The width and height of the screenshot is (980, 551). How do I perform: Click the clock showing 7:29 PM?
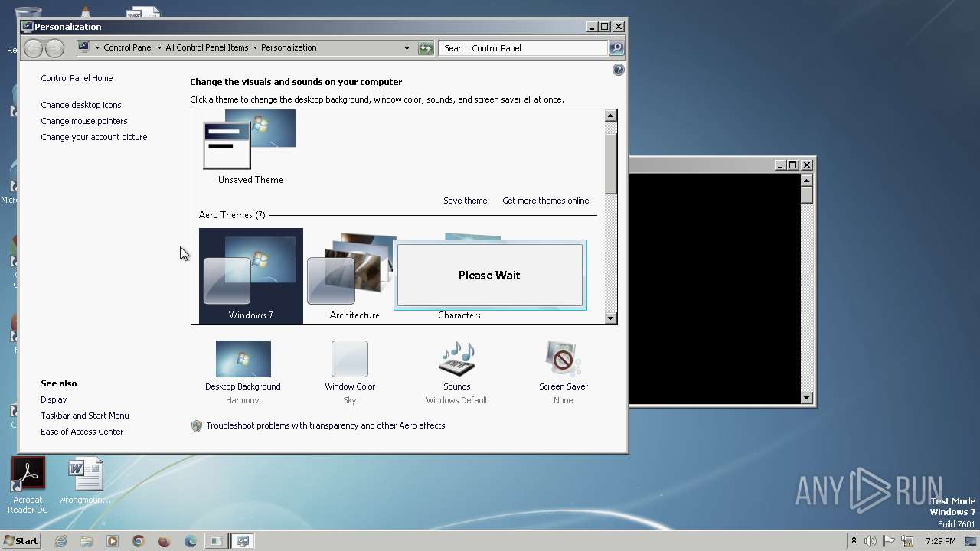[x=940, y=541]
